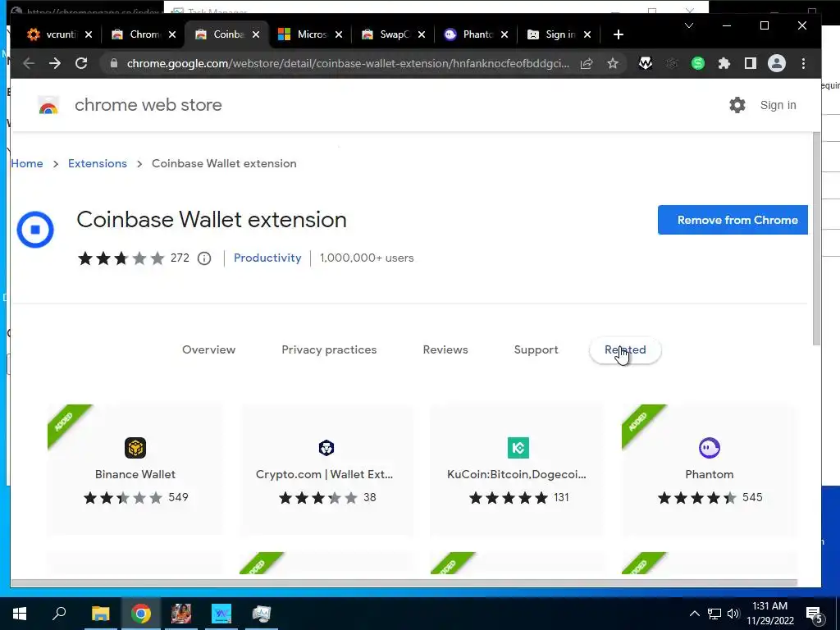Open the Overview section tab

point(209,349)
